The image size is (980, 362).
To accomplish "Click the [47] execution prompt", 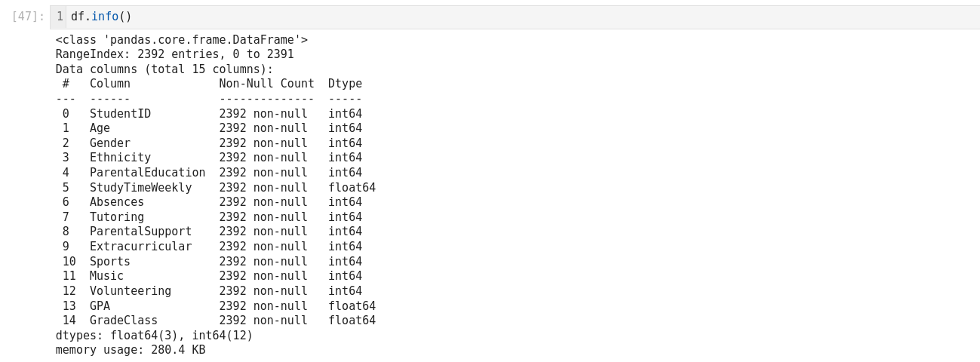I will click(x=28, y=17).
